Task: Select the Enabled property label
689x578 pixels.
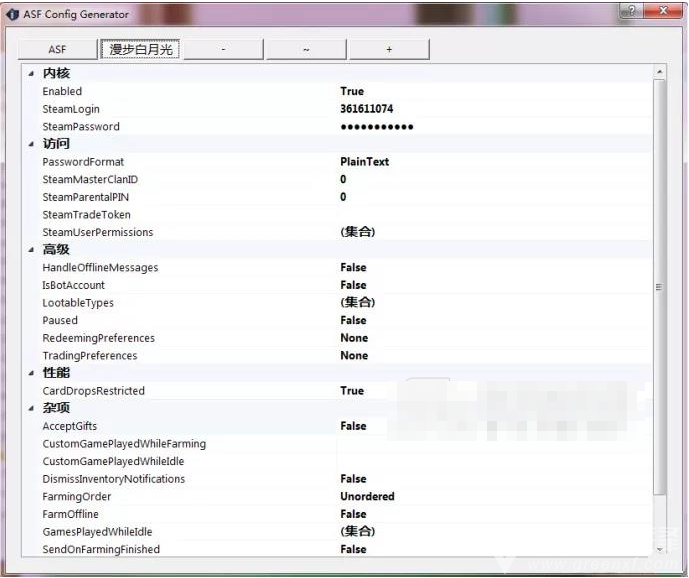Action: pyautogui.click(x=62, y=91)
